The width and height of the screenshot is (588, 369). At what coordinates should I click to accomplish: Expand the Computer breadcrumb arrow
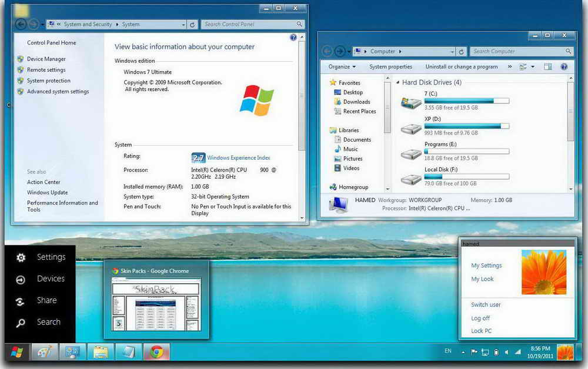pyautogui.click(x=400, y=52)
